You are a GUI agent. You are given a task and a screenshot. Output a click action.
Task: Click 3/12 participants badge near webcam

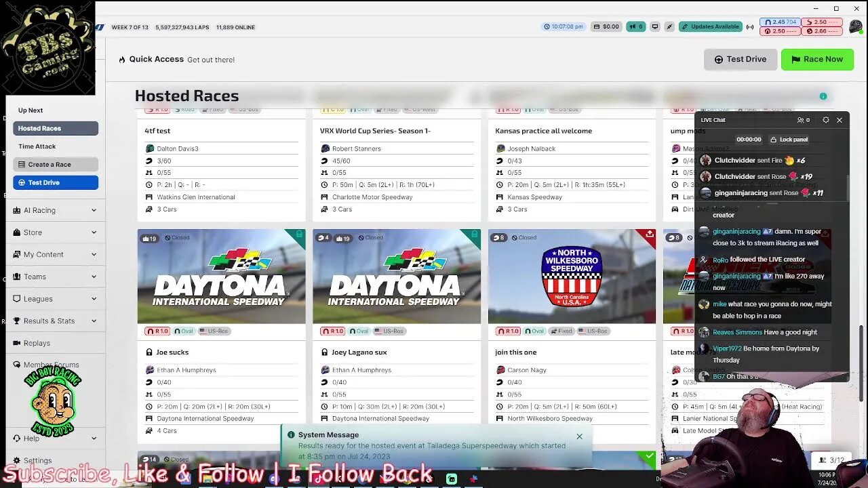[831, 460]
